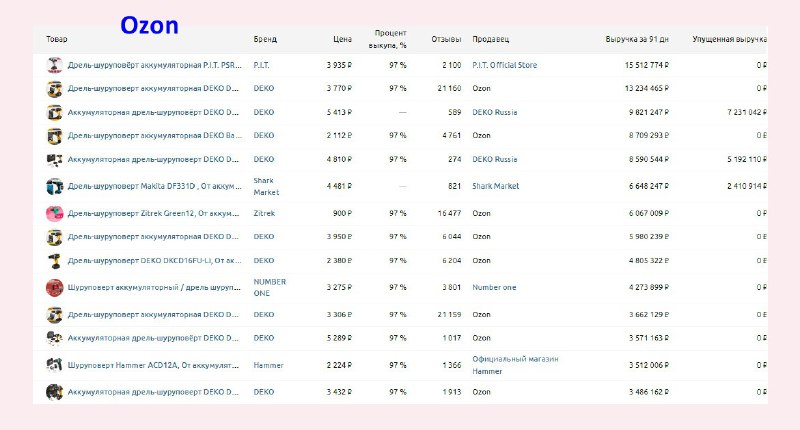
Task: Click the price cell 4 481 ₽
Action: tap(339, 186)
